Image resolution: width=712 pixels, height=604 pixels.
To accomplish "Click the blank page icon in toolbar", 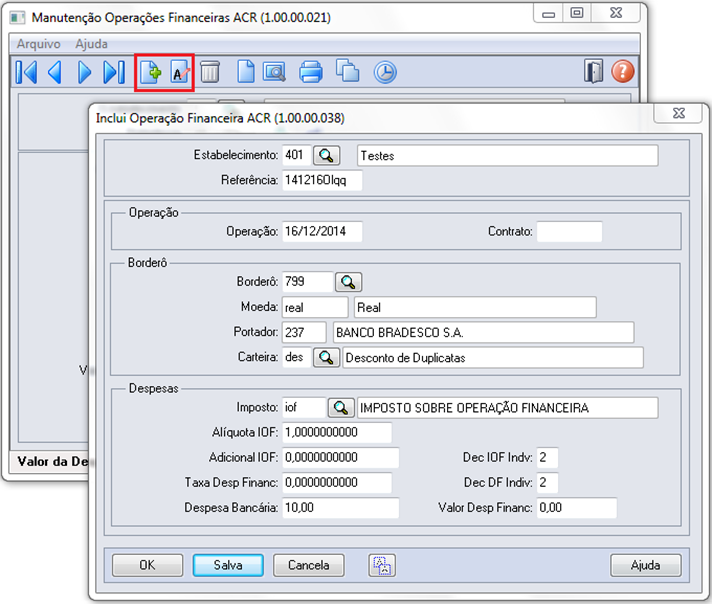I will click(246, 72).
